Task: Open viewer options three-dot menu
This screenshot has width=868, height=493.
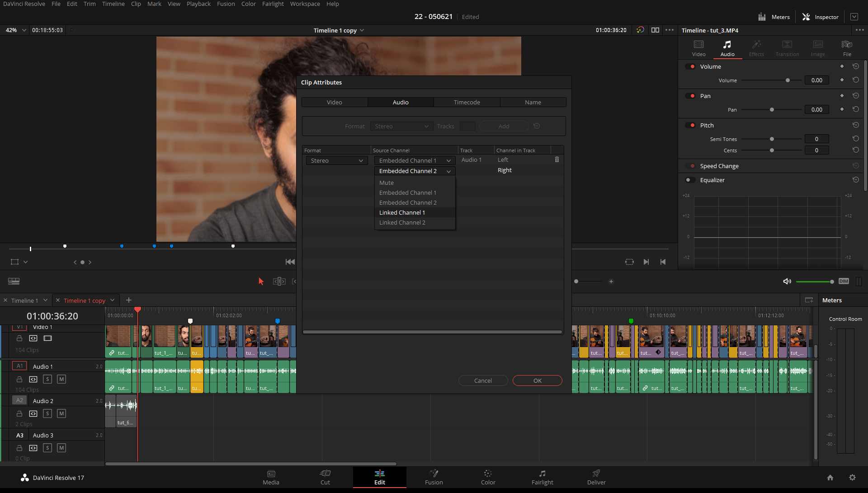Action: point(670,30)
